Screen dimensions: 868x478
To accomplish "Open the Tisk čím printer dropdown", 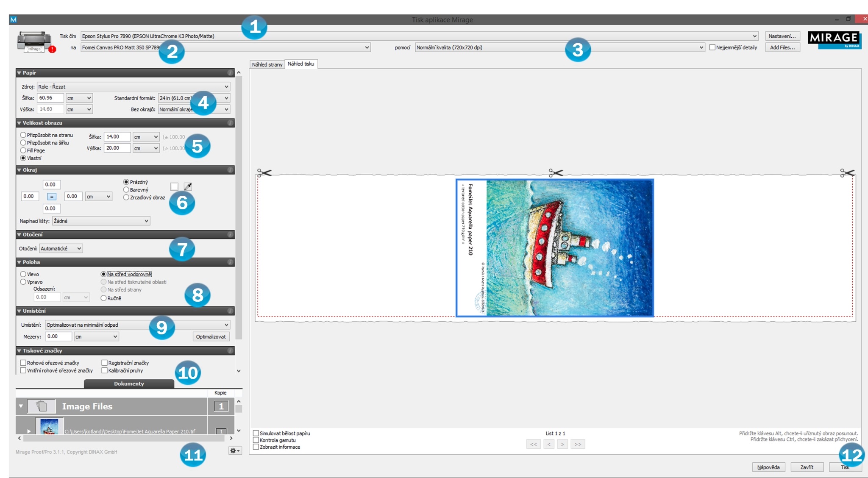I will pos(419,36).
